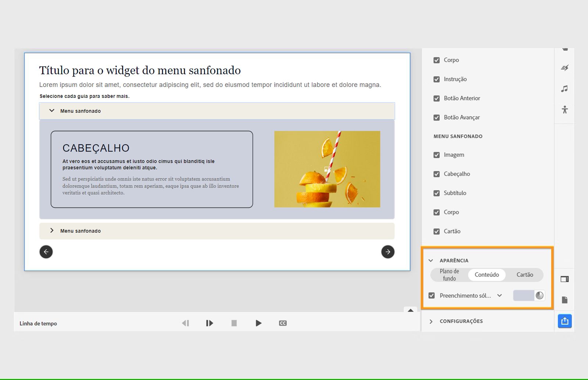Select the slide title 'Título para o widget do menu sanfonado'

(x=140, y=70)
